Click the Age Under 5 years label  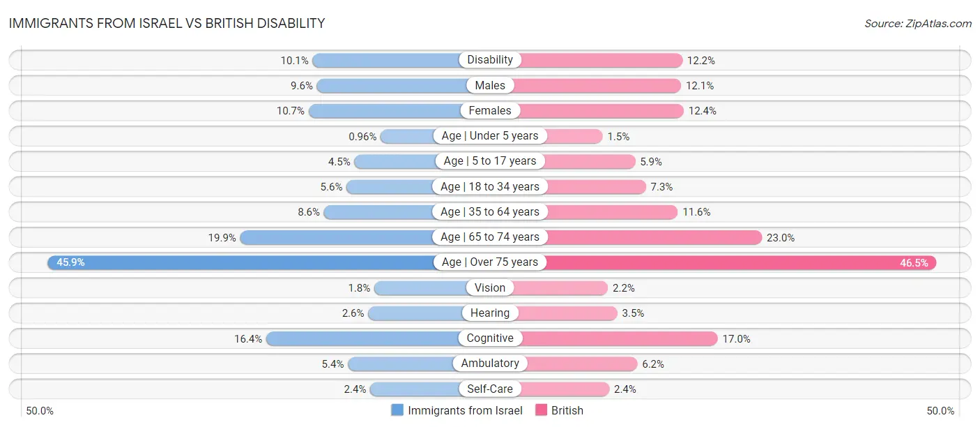tap(490, 136)
